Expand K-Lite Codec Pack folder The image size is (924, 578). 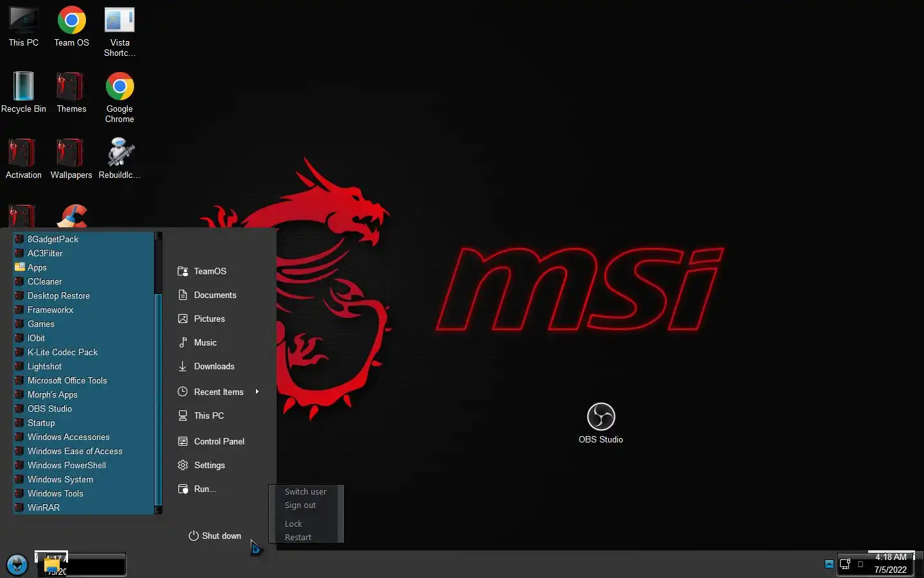pyautogui.click(x=84, y=352)
